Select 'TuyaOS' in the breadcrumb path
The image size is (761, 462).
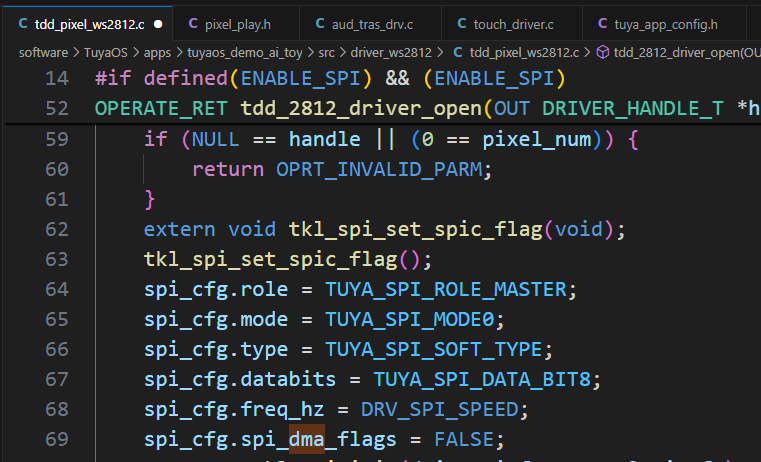click(x=105, y=52)
